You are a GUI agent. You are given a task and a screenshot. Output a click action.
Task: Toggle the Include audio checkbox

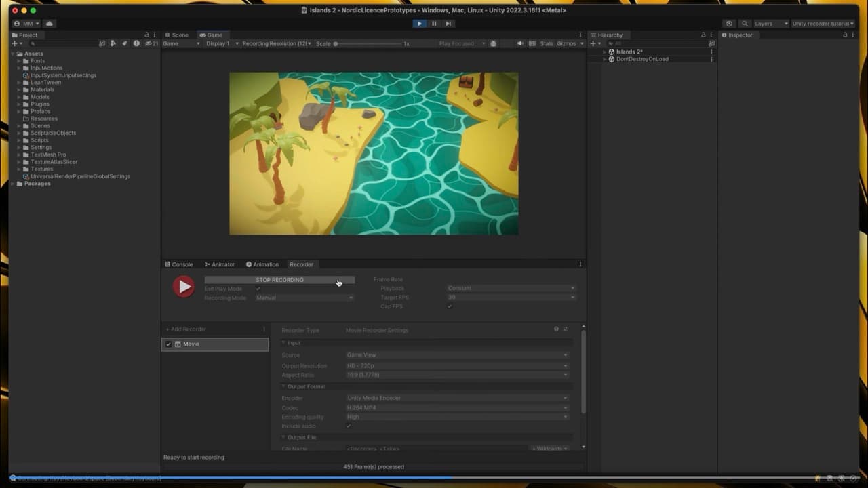click(x=349, y=426)
